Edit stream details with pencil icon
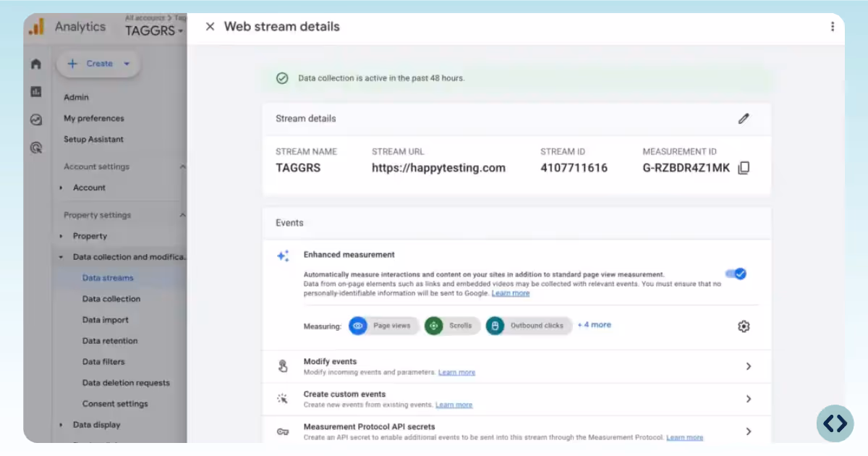 tap(744, 119)
